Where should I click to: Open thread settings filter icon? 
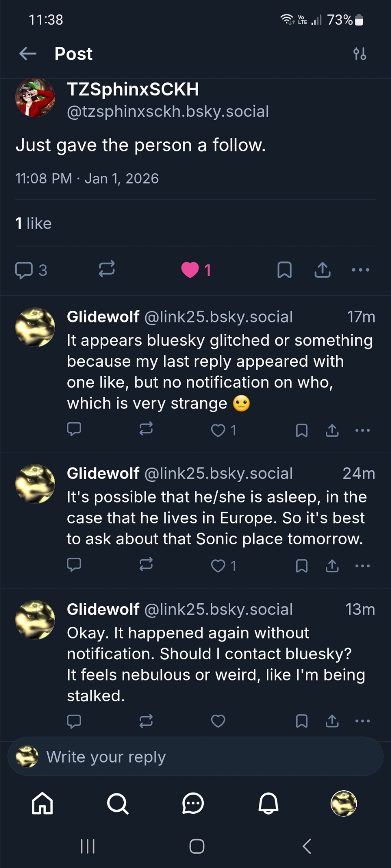[360, 54]
